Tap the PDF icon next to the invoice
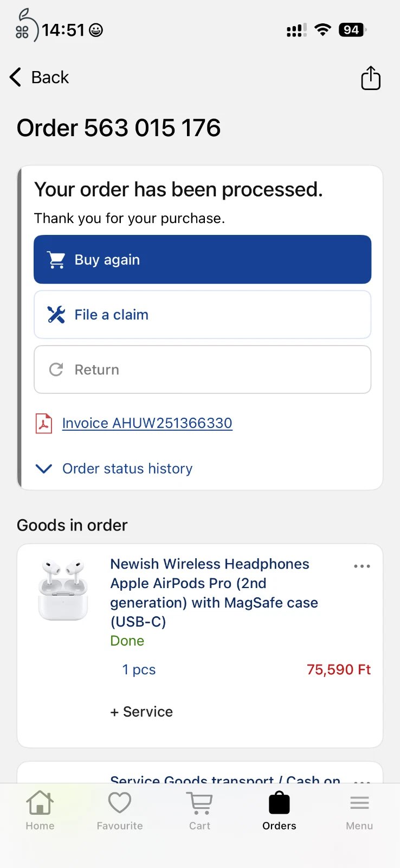 click(44, 423)
